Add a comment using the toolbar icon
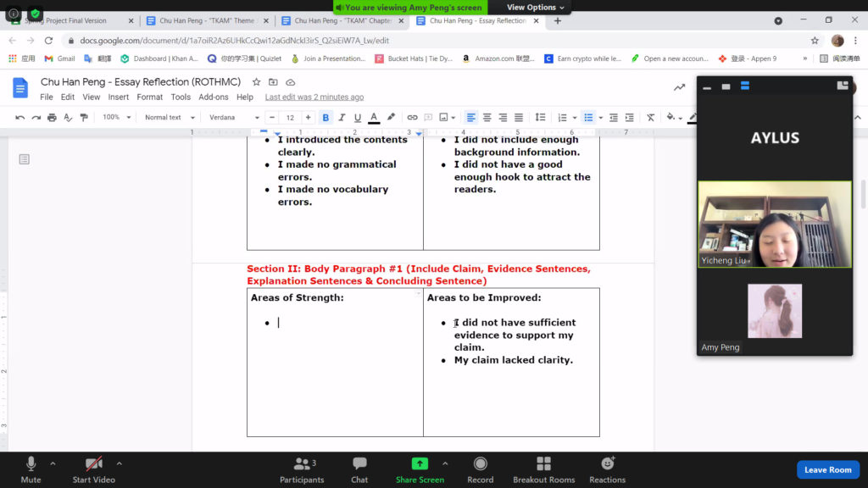This screenshot has width=868, height=488. tap(428, 117)
